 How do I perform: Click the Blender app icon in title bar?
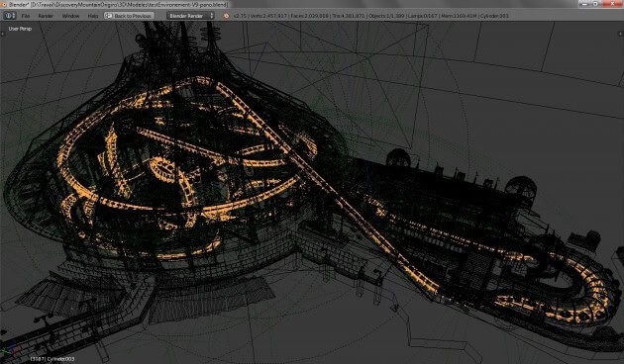(x=4, y=4)
